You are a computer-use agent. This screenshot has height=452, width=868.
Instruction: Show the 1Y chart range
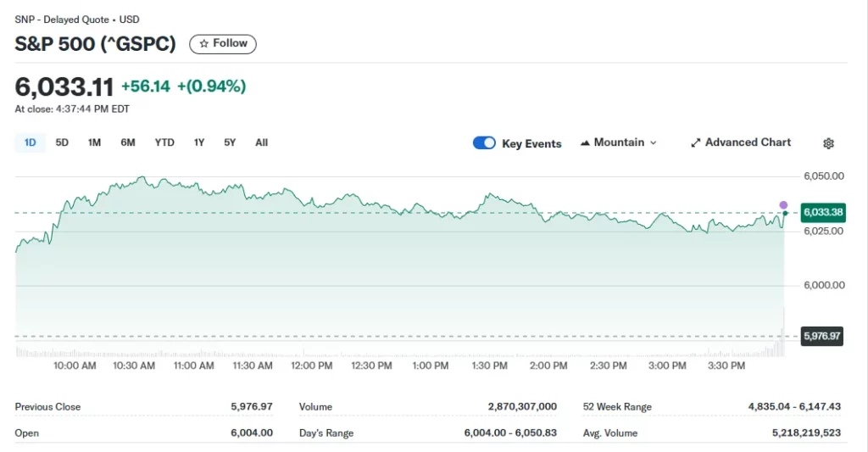199,143
